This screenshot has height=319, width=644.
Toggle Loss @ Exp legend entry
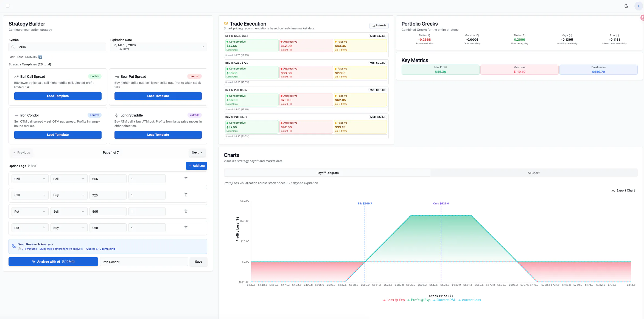(x=394, y=300)
